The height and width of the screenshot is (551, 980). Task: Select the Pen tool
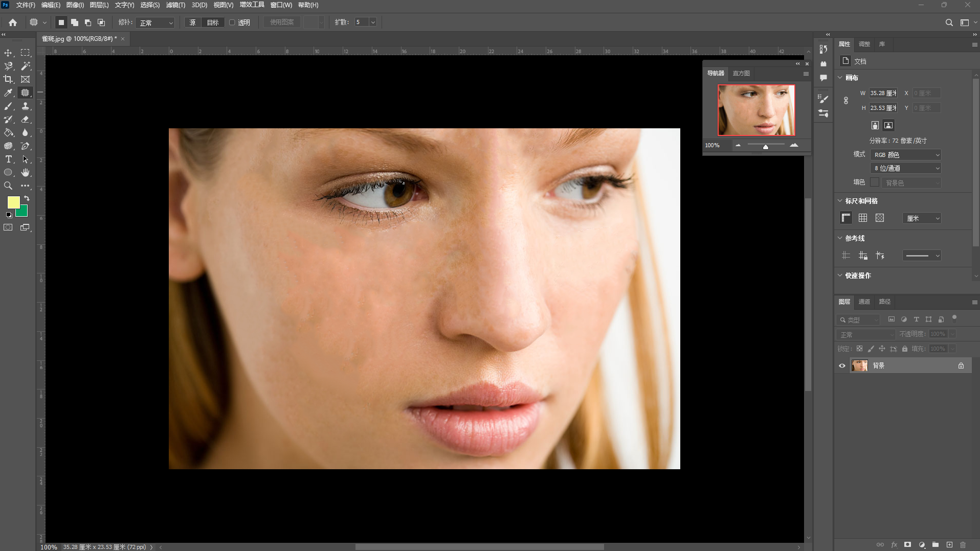coord(25,146)
